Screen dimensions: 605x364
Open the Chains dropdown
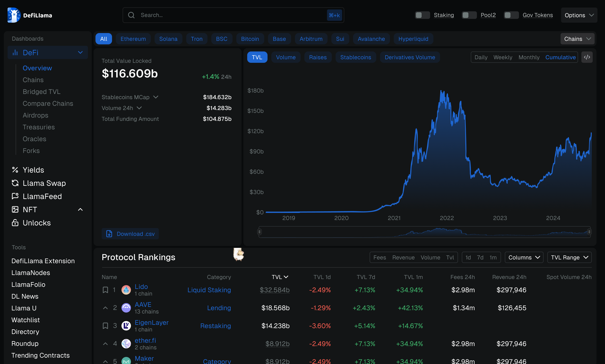point(577,39)
